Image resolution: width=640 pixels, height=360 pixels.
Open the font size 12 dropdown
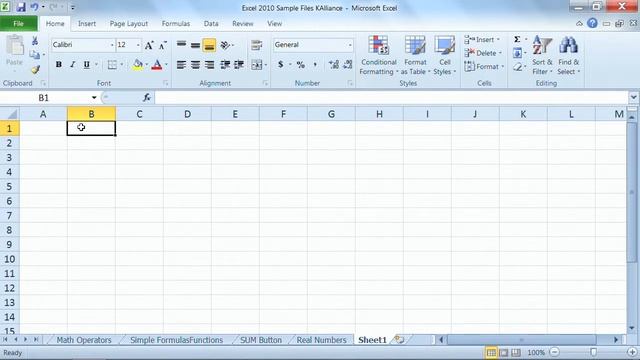(138, 45)
